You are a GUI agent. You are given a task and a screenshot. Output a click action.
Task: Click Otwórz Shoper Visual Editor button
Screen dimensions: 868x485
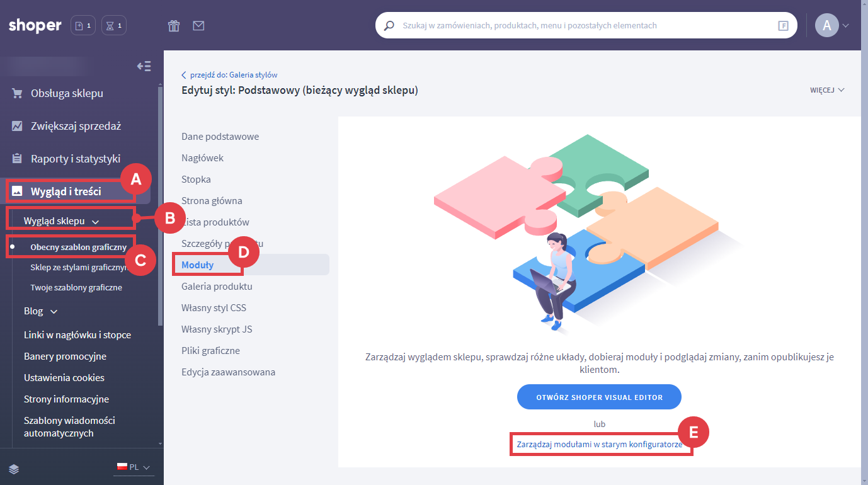click(599, 397)
